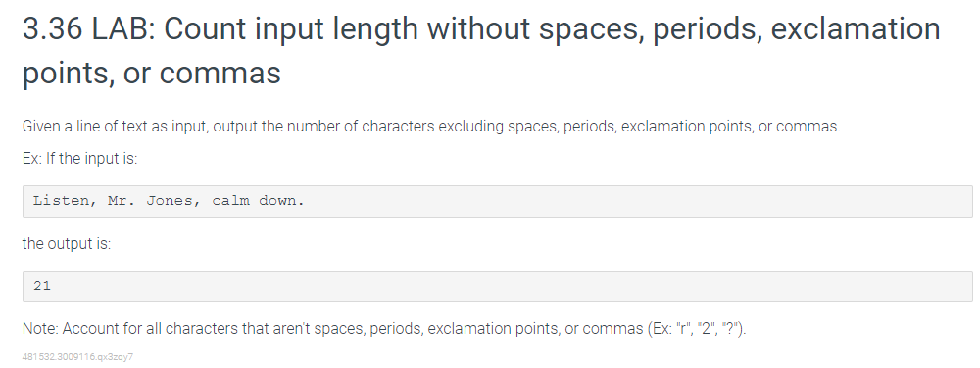This screenshot has width=980, height=368.
Task: Click the example input code box
Action: pyautogui.click(x=498, y=201)
